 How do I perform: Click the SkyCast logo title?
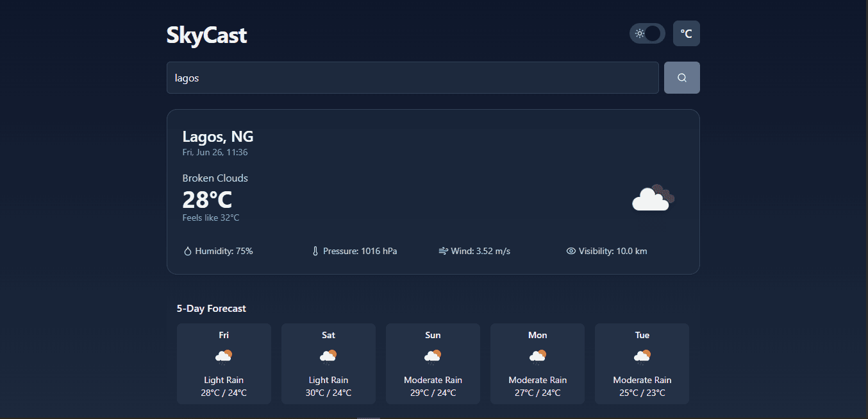click(x=206, y=35)
